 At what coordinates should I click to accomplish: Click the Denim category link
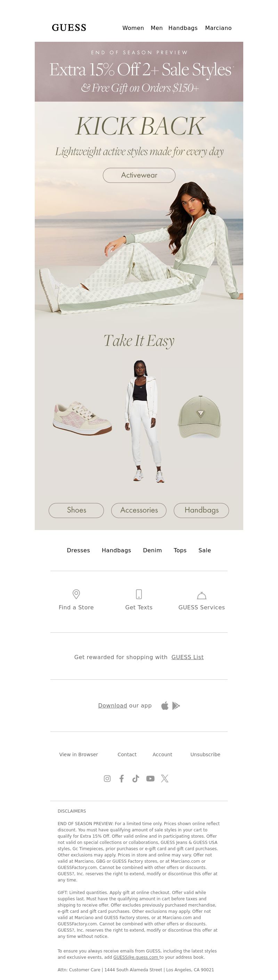click(152, 550)
